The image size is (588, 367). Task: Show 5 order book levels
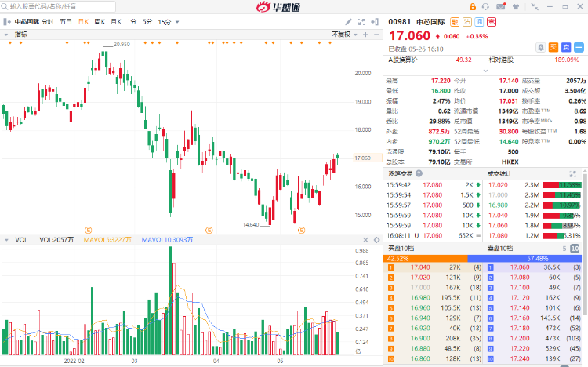564,249
